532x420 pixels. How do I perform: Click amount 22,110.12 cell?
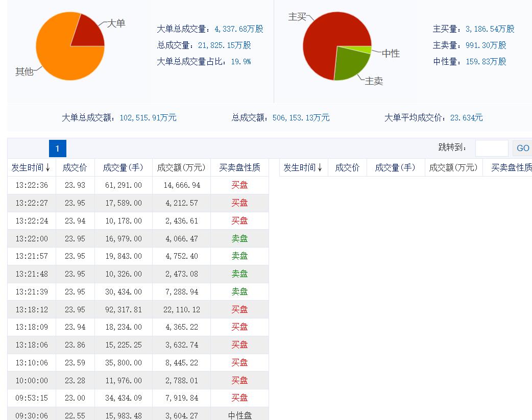pos(182,309)
